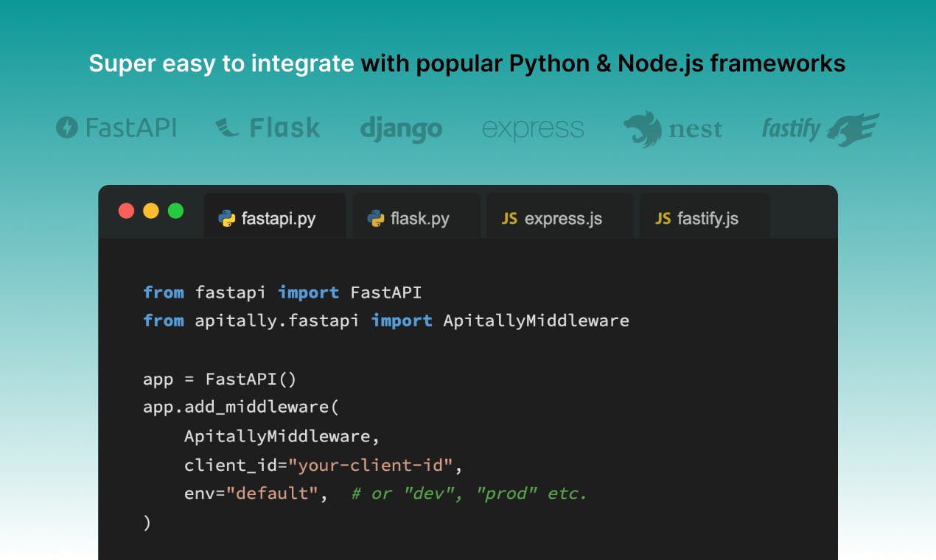Click the FastAPI framework logo
This screenshot has width=936, height=560.
[116, 128]
